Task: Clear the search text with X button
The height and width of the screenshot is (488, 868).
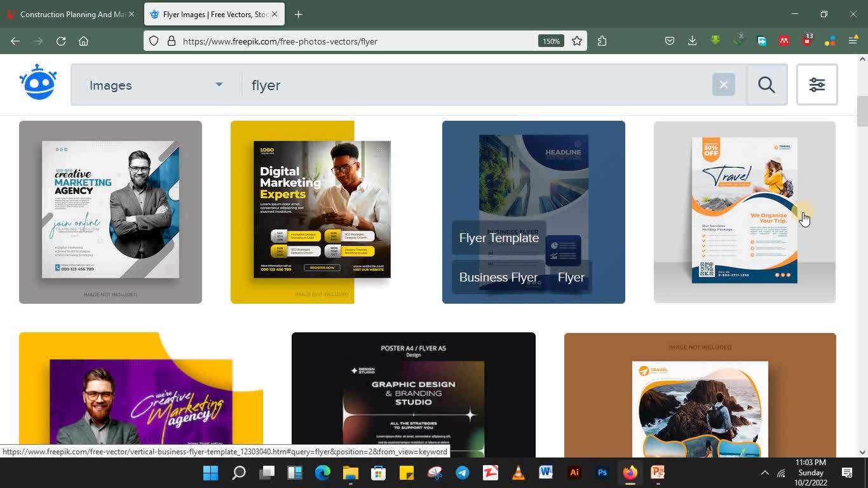Action: point(723,85)
